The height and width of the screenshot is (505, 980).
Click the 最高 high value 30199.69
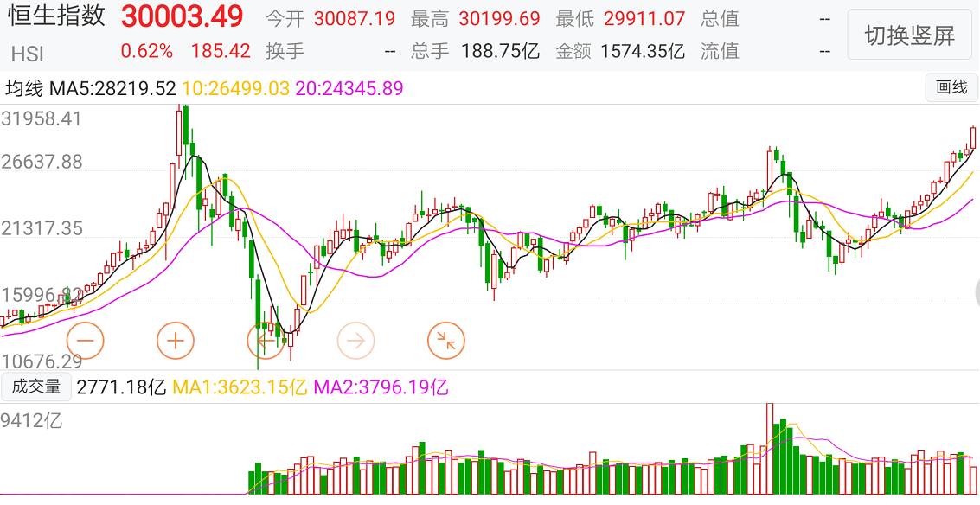[x=499, y=17]
